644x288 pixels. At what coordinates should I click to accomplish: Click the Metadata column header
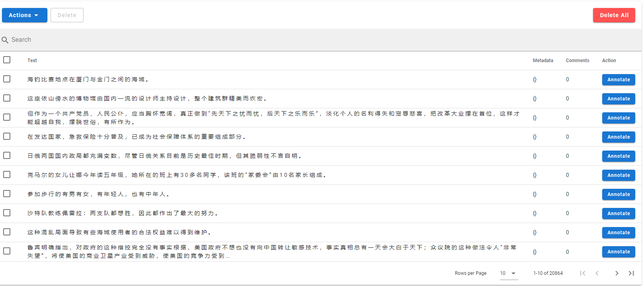(x=543, y=61)
